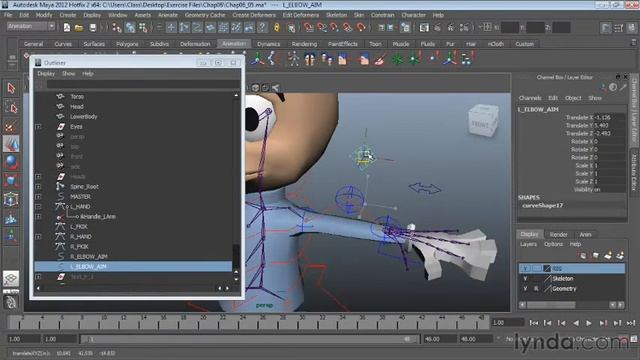Click the Translate X value field
This screenshot has width=640, height=360.
coord(610,118)
